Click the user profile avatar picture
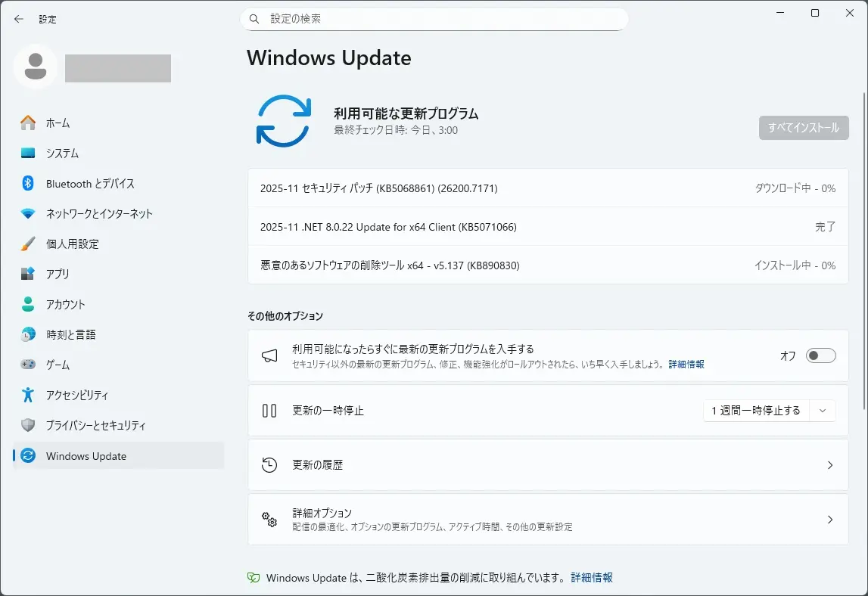Screen dimensions: 868x596 coord(35,67)
